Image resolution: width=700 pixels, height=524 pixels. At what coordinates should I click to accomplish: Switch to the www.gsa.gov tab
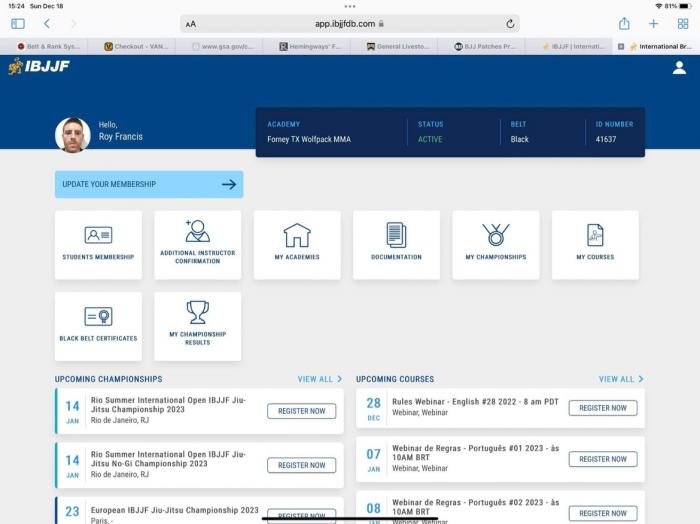[223, 46]
